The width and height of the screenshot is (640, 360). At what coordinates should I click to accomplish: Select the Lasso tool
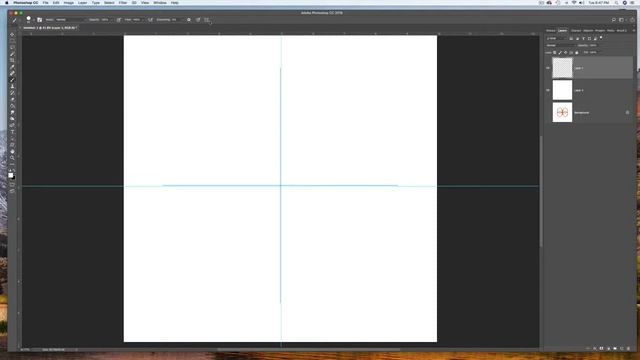[12, 47]
